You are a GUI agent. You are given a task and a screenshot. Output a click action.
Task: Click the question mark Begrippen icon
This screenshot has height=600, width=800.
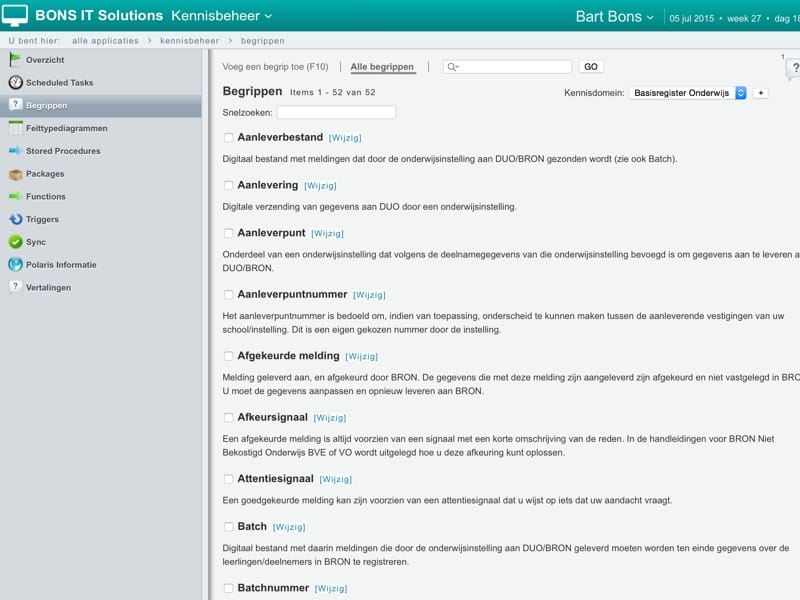(x=15, y=105)
